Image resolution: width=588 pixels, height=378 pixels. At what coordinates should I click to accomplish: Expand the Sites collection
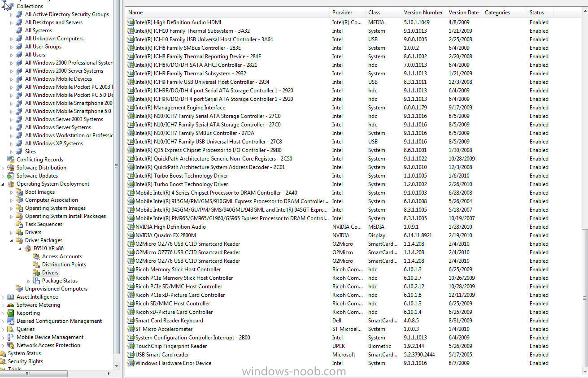point(12,152)
